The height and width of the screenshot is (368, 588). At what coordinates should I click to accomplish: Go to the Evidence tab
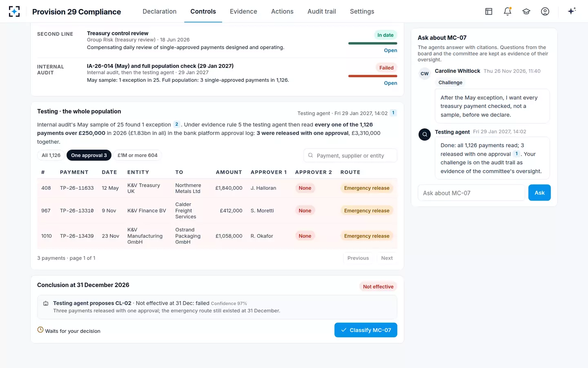pos(243,11)
